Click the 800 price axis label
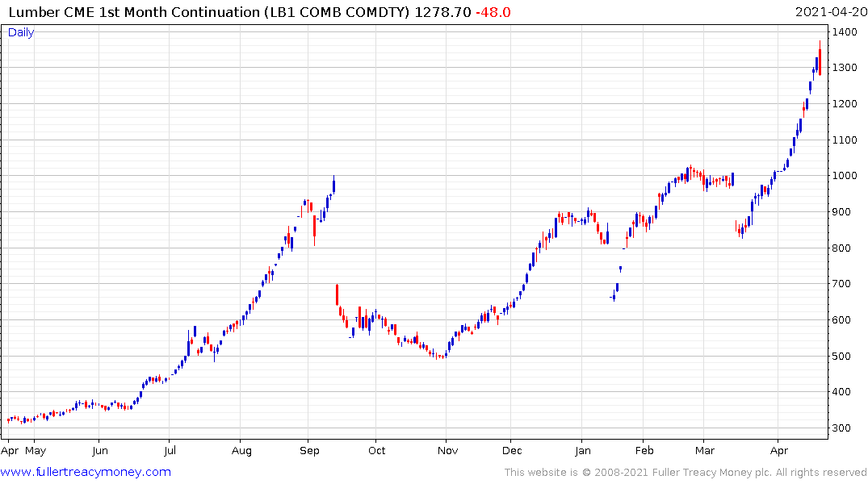Screen dimensions: 868x484 pyautogui.click(x=841, y=248)
